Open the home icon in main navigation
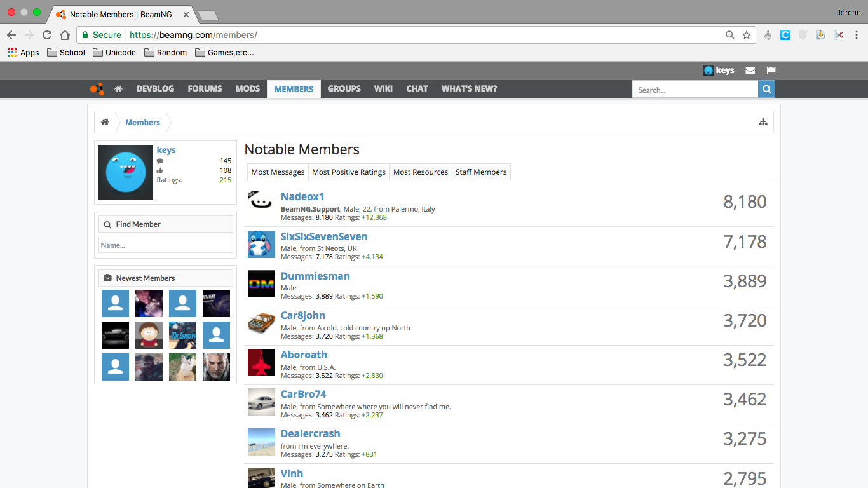This screenshot has height=488, width=868. 118,89
